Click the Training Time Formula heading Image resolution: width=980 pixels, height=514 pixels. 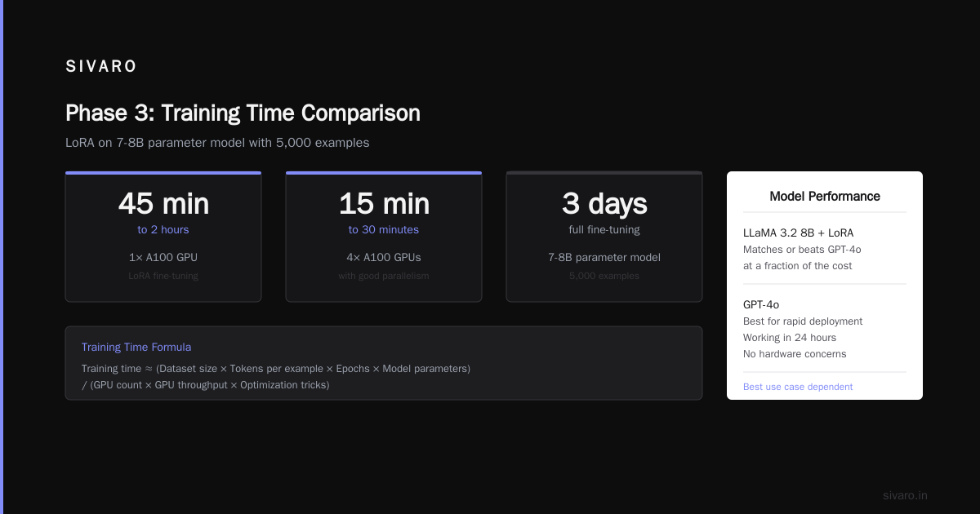click(x=136, y=348)
